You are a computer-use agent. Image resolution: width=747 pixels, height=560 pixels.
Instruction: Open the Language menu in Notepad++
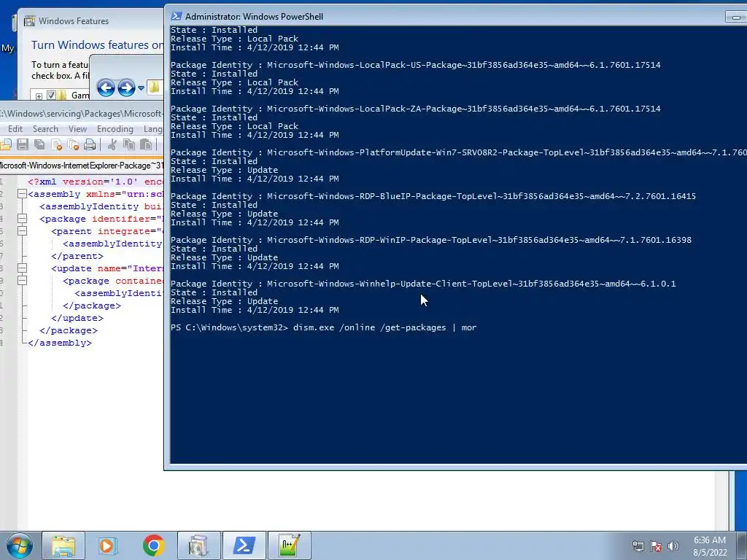pyautogui.click(x=152, y=129)
